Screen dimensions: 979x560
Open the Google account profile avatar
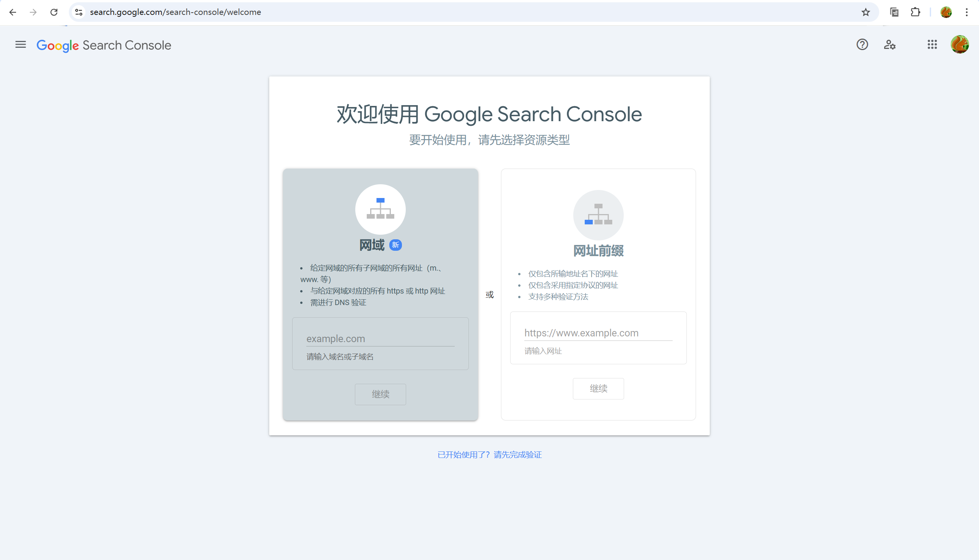960,45
